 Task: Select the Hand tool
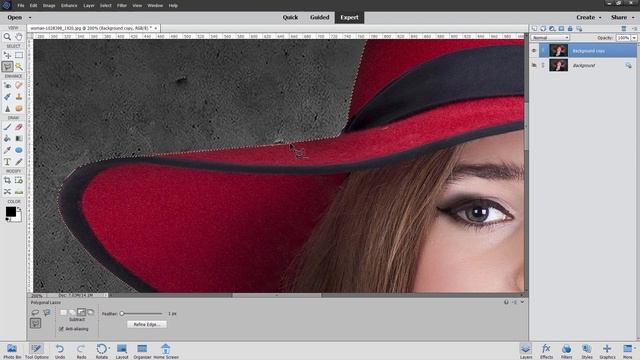19,37
